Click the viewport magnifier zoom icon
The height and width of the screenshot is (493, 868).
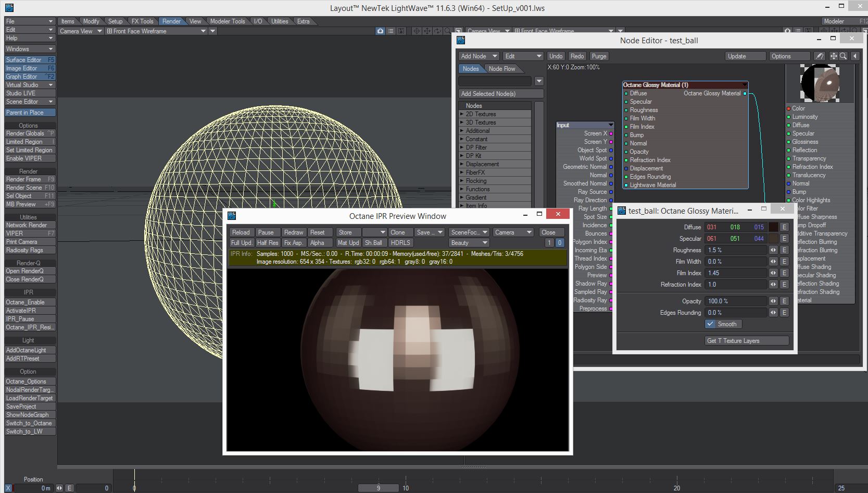[447, 31]
